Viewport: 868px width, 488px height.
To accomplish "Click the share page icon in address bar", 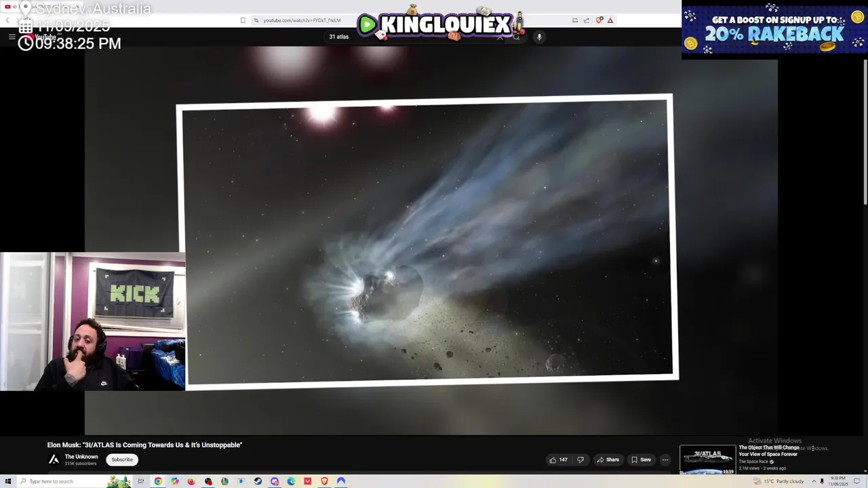I will 587,20.
